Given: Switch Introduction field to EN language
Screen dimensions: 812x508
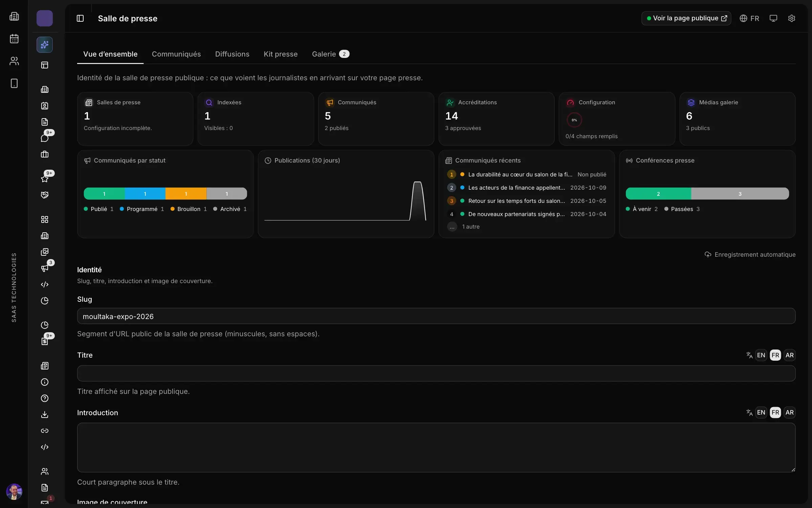Looking at the screenshot, I should (x=761, y=412).
